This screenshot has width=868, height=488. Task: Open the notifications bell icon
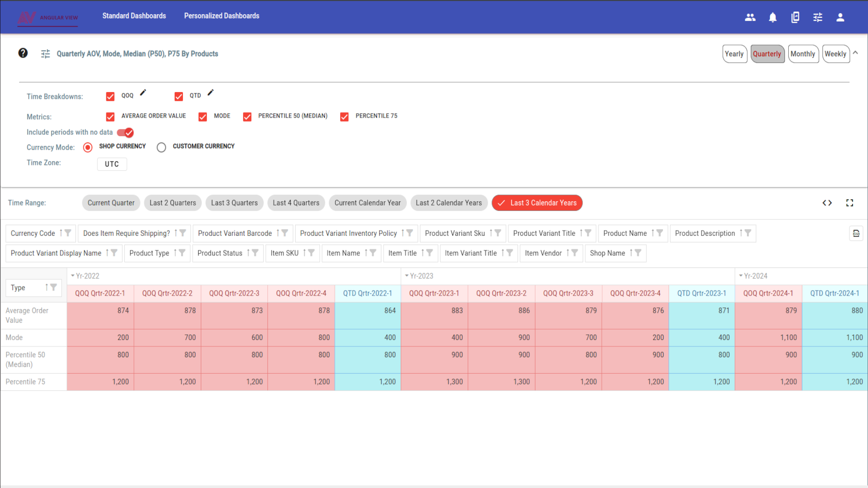773,17
